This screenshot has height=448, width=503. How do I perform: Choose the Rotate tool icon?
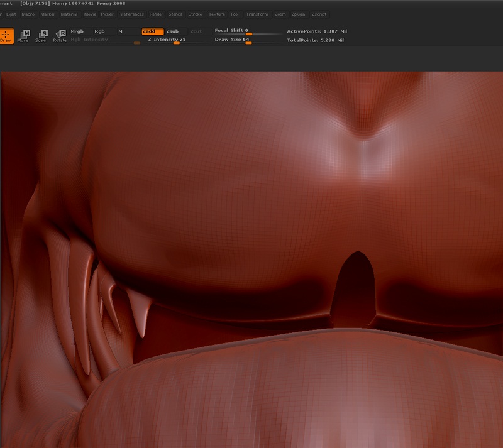[x=60, y=36]
